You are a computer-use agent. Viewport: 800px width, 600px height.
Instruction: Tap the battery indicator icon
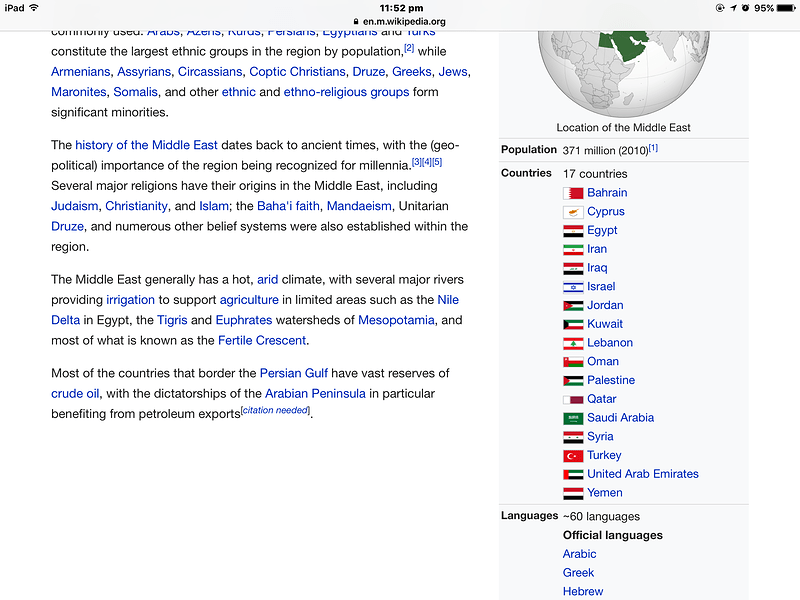tap(786, 8)
